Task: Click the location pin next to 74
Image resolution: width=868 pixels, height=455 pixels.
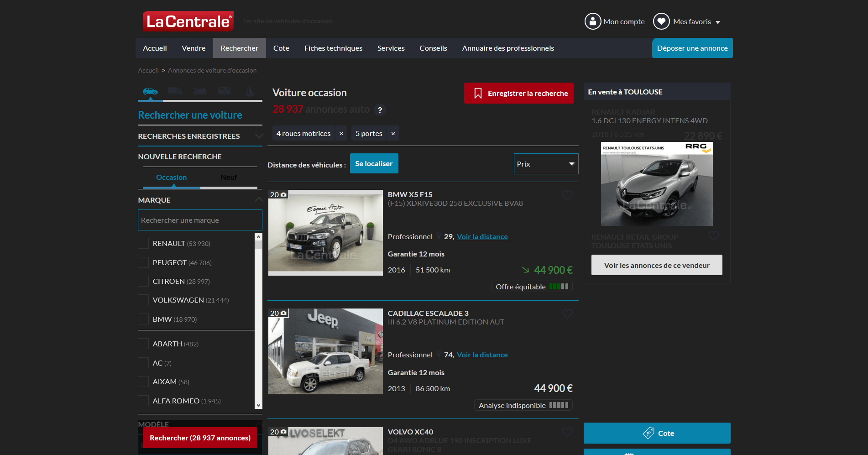Action: (439, 355)
